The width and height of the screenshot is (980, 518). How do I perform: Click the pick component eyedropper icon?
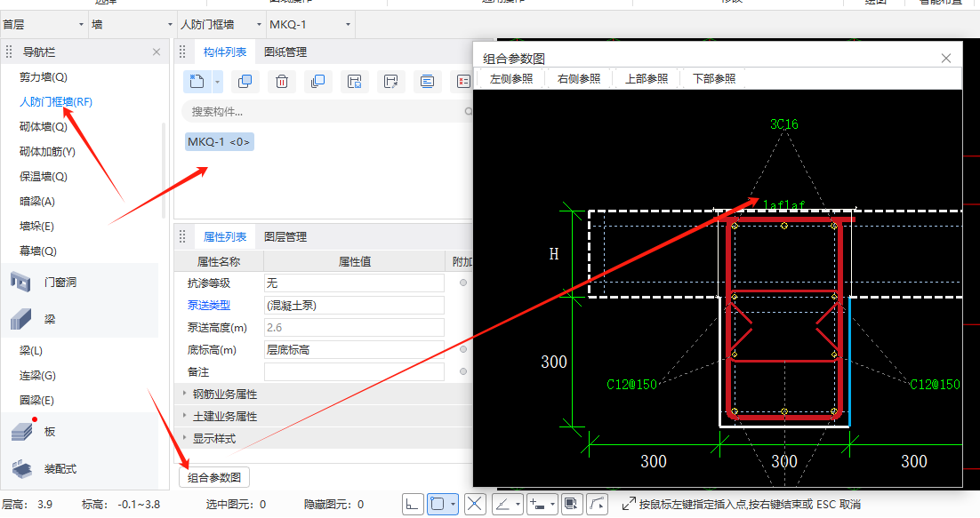(x=391, y=82)
